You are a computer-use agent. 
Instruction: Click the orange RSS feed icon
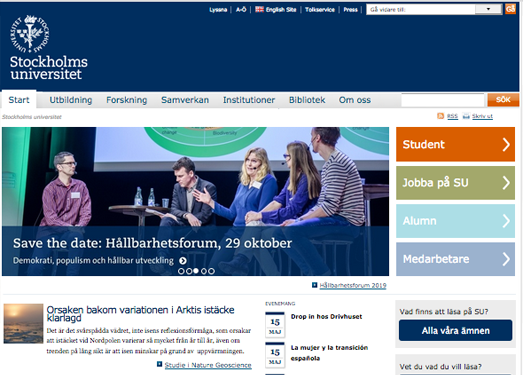[440, 116]
